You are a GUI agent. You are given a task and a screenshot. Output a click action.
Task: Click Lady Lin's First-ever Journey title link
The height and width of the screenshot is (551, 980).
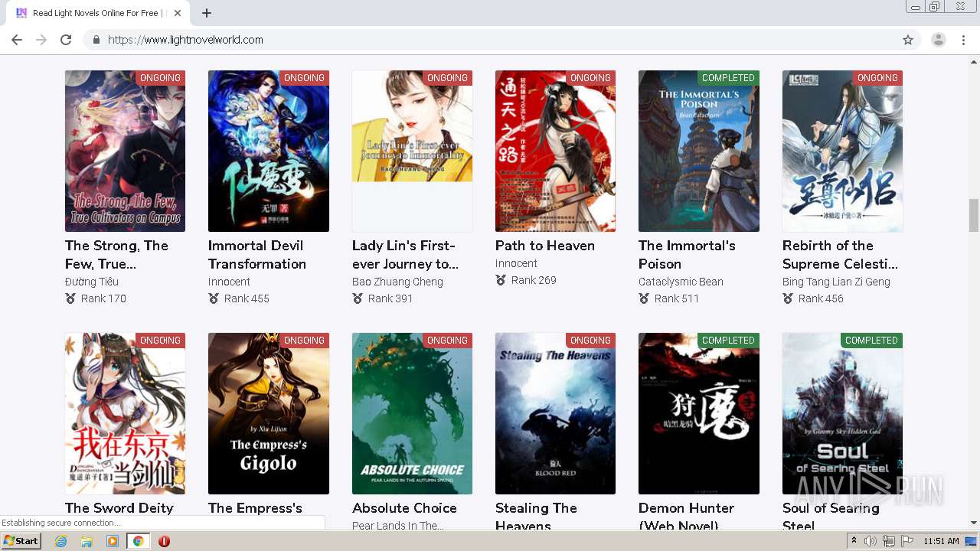click(405, 255)
